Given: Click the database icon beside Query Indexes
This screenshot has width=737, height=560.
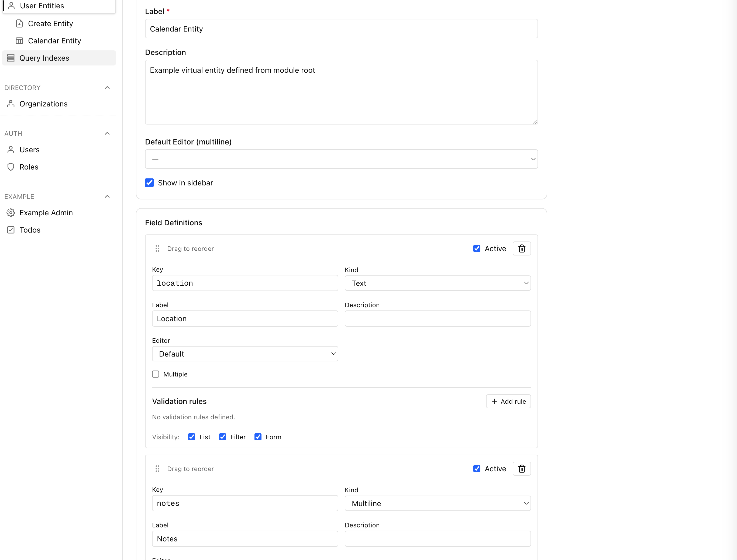Looking at the screenshot, I should click(x=11, y=58).
